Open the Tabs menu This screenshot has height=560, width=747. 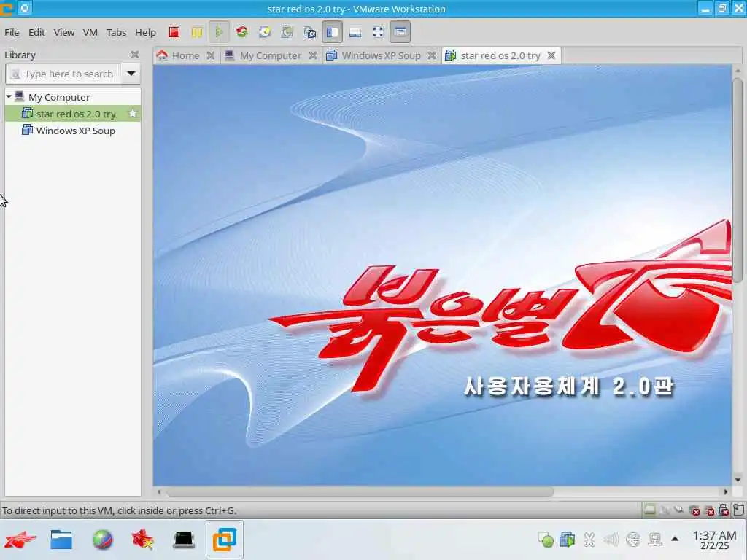pyautogui.click(x=116, y=32)
